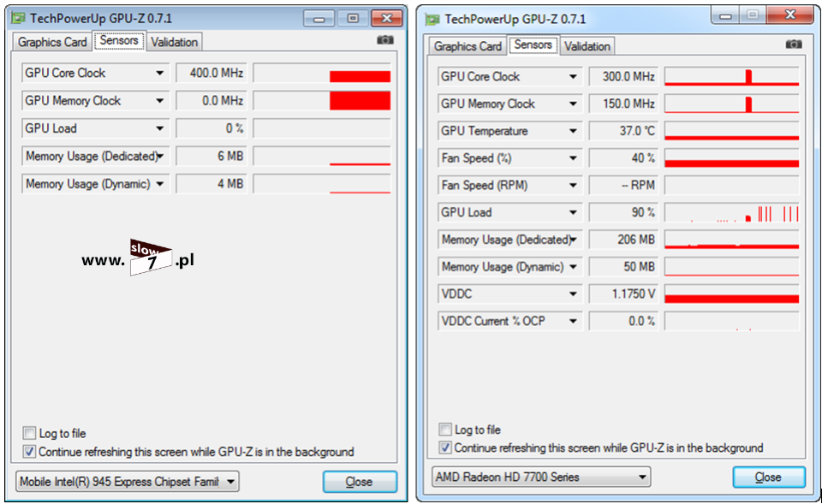
Task: Click GPU-Z title bar icon in Intel window
Action: (18, 17)
